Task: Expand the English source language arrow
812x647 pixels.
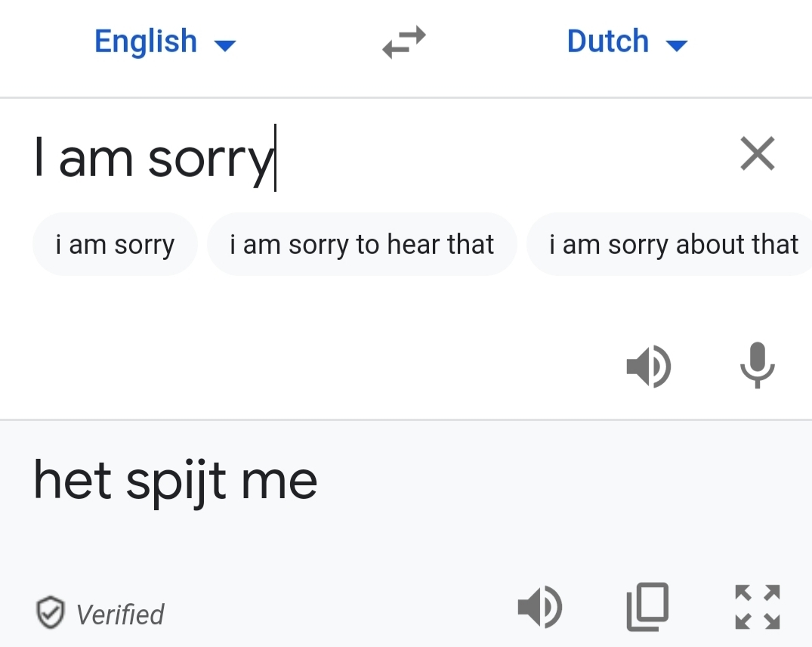Action: click(x=225, y=45)
